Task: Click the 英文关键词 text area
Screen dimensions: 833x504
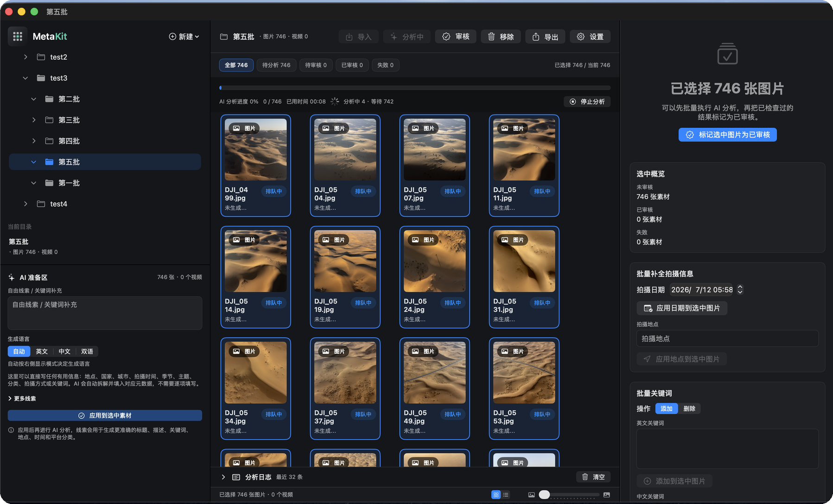Action: [x=728, y=449]
